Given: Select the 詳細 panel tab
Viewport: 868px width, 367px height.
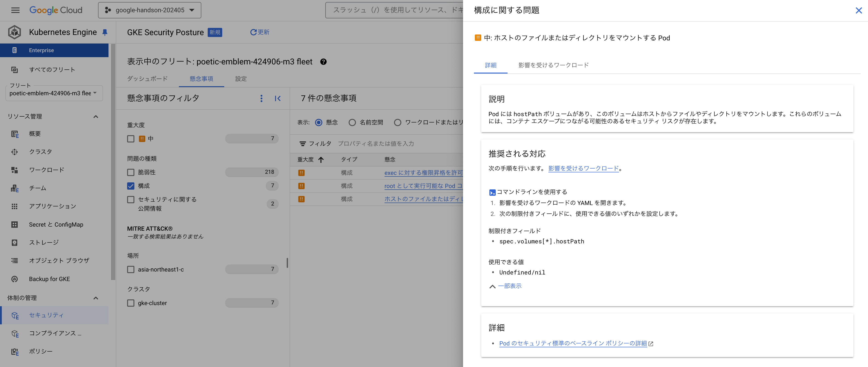Looking at the screenshot, I should (x=491, y=65).
